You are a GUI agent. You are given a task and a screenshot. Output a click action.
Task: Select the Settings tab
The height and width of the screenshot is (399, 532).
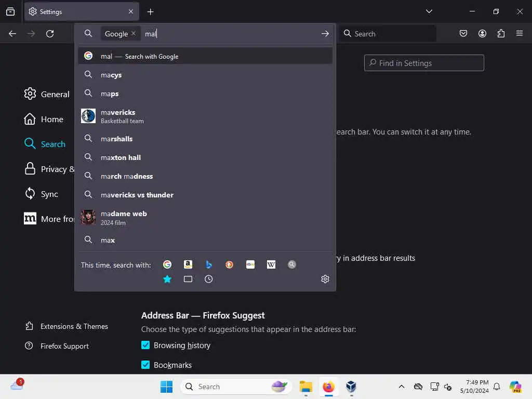point(82,12)
